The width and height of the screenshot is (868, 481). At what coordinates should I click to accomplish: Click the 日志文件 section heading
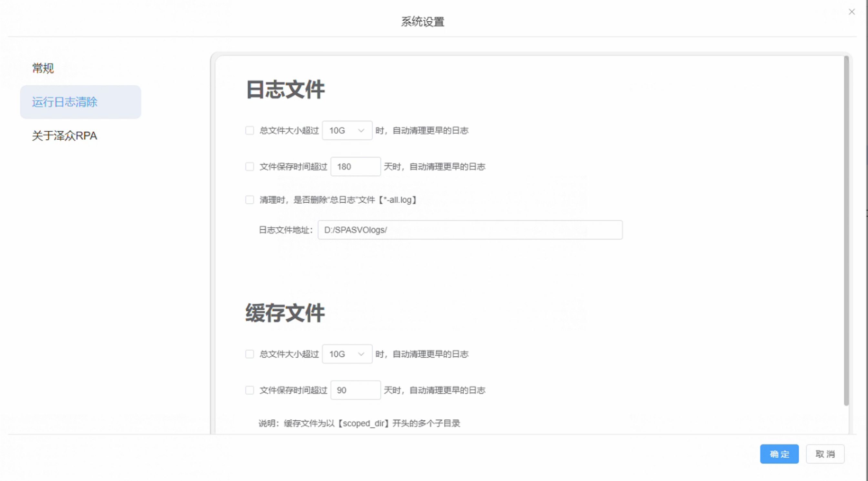[285, 90]
